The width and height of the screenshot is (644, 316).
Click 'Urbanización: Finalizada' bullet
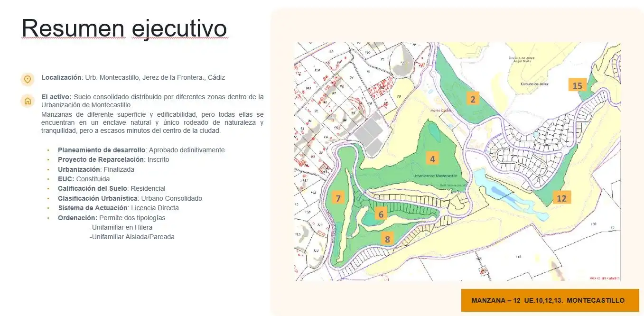96,169
